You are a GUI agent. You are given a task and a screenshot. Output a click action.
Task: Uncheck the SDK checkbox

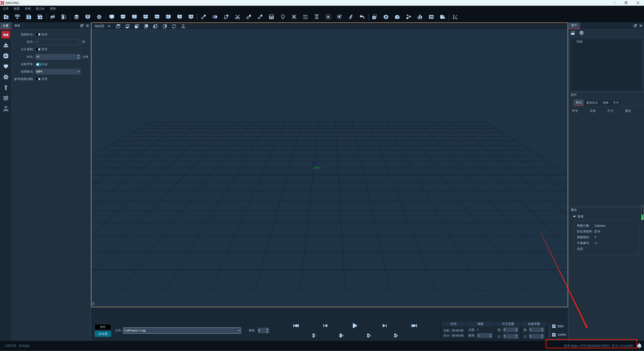pyautogui.click(x=554, y=326)
